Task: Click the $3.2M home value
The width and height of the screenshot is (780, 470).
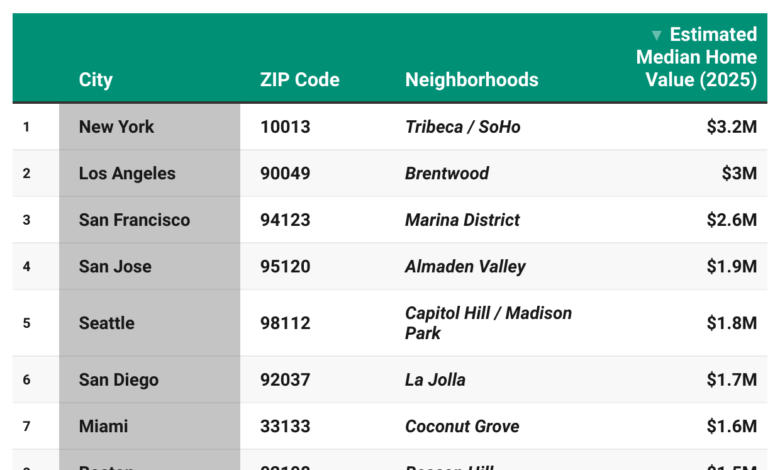Action: [731, 127]
